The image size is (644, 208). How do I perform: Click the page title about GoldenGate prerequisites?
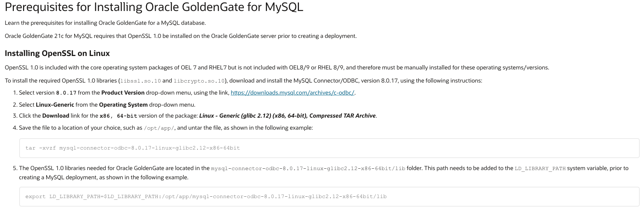(x=154, y=7)
